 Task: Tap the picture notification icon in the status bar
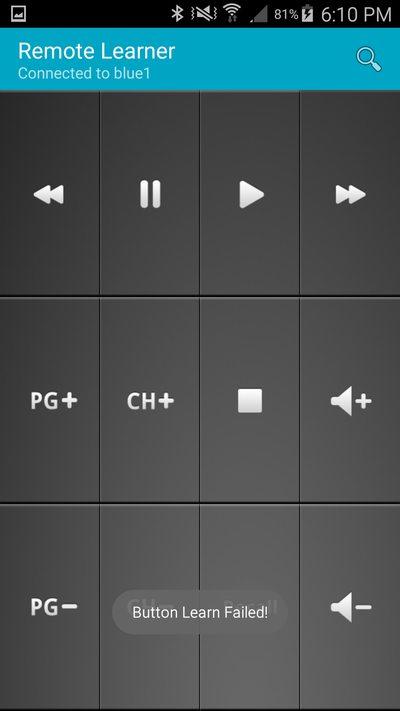tap(19, 14)
